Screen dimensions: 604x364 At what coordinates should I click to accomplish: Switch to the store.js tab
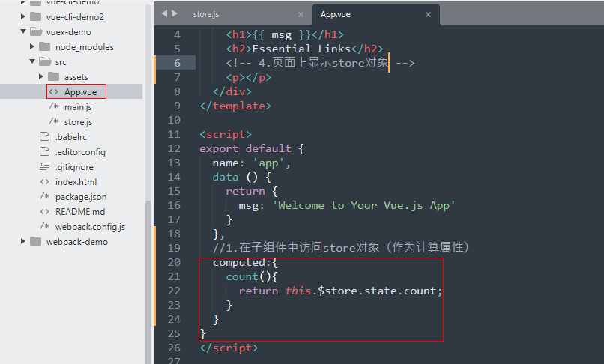click(206, 14)
